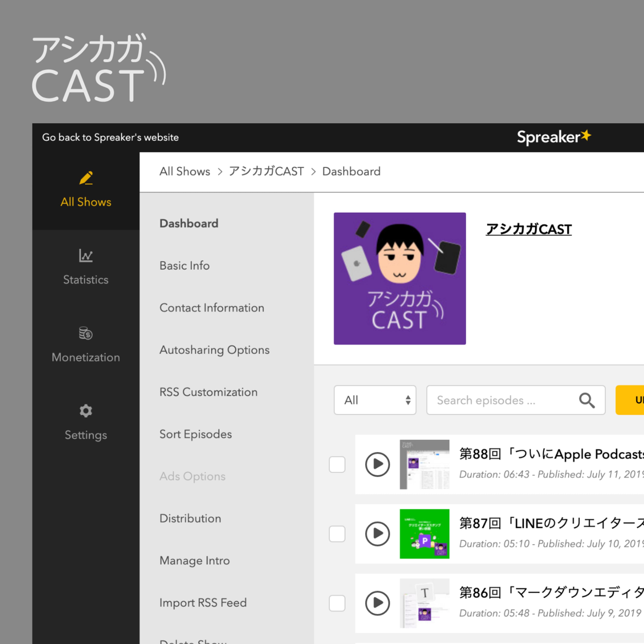Open the Monetization coins icon
The image size is (644, 644).
click(x=86, y=333)
